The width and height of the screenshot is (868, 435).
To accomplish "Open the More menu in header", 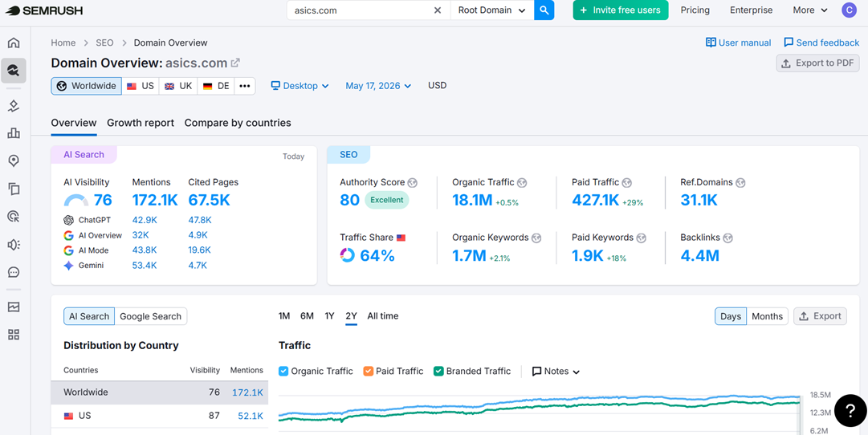I will pyautogui.click(x=810, y=10).
